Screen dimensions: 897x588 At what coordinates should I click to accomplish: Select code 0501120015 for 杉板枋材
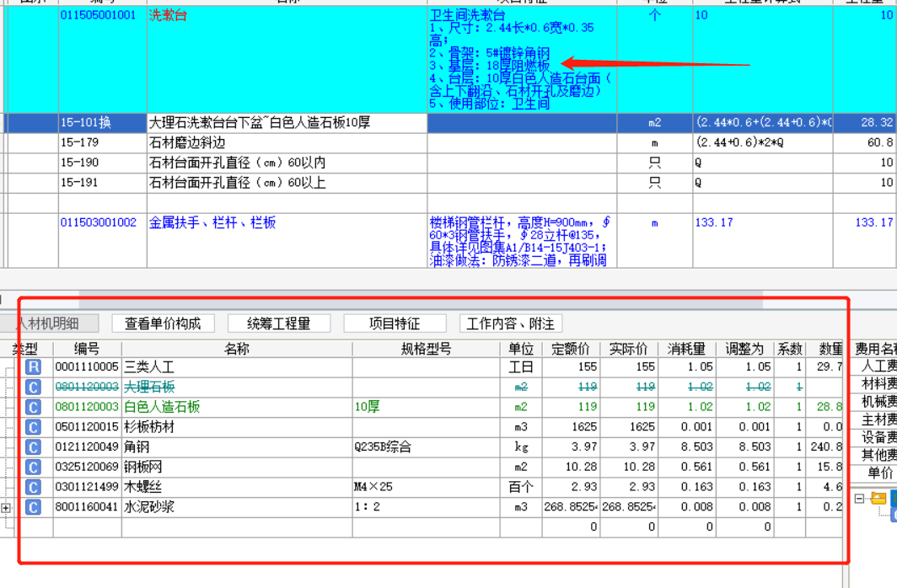[87, 427]
